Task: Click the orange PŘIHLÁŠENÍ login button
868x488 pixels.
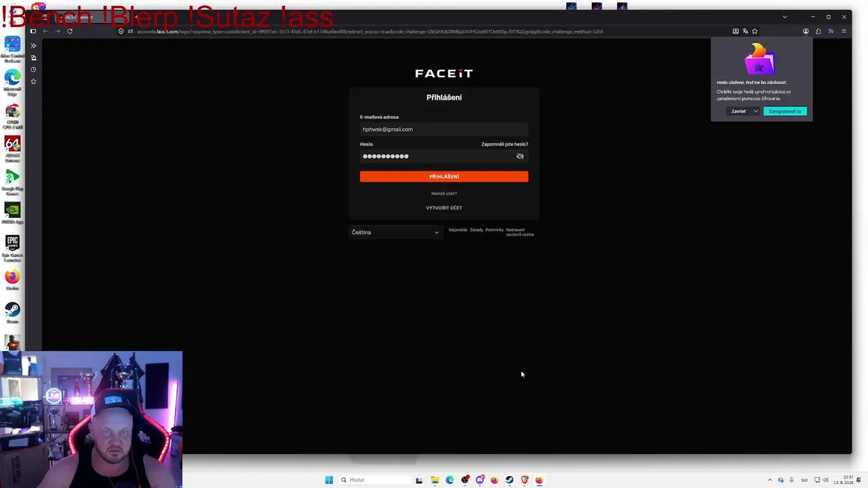Action: point(444,177)
